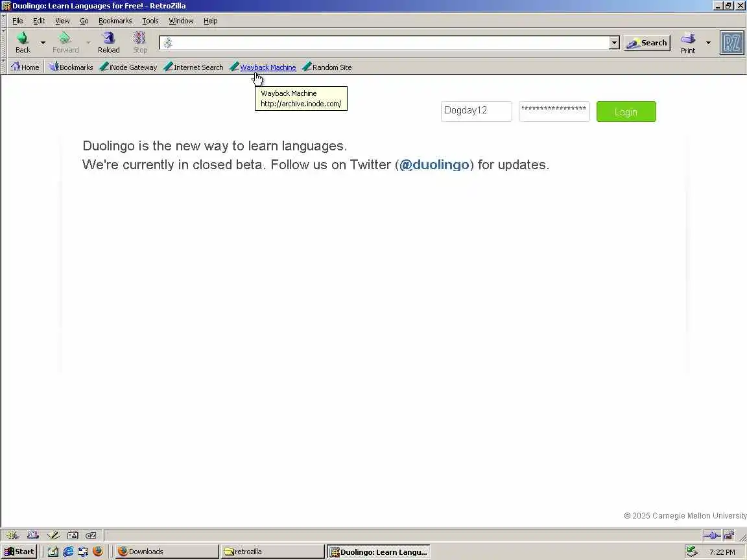Open the Edit menu

(39, 21)
